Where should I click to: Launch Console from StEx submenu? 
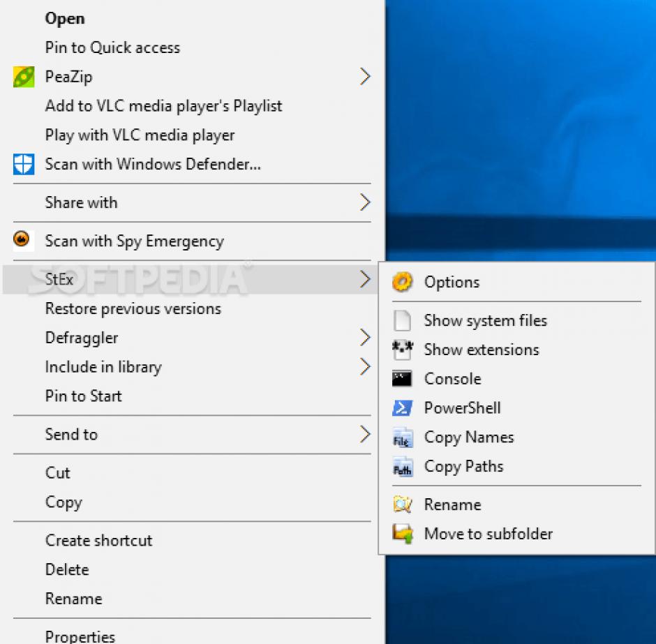pyautogui.click(x=453, y=379)
